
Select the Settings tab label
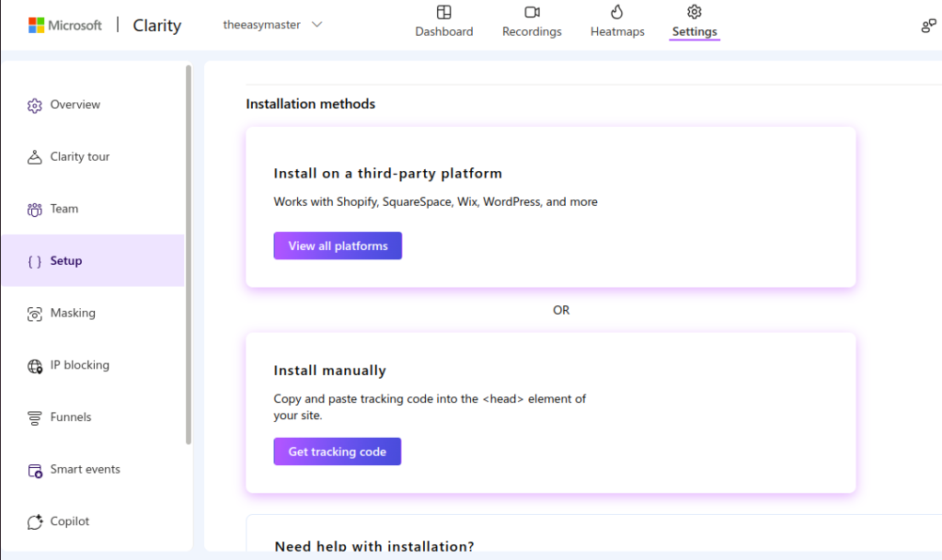(x=695, y=31)
